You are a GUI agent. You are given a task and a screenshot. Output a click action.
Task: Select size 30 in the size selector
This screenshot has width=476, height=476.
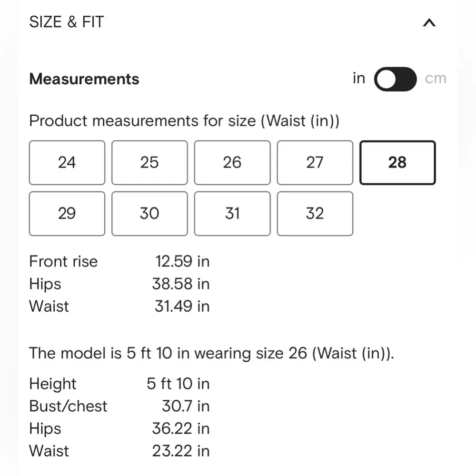[x=149, y=213]
